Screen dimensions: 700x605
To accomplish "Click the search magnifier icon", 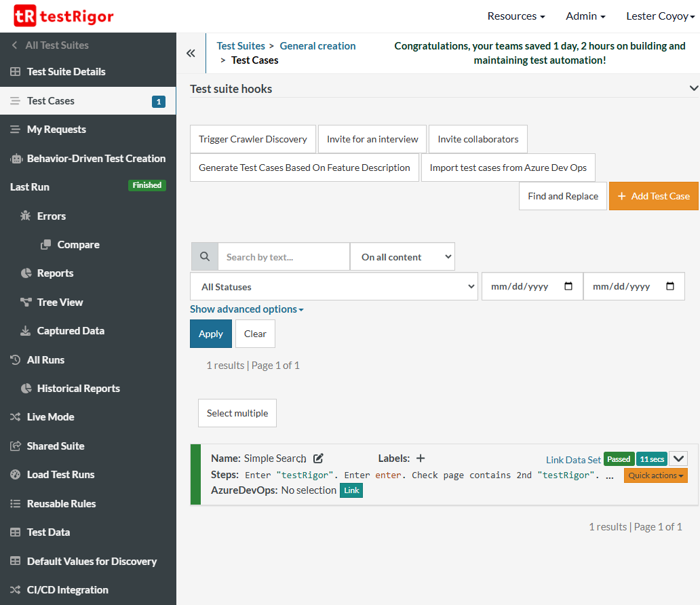I will click(x=205, y=256).
